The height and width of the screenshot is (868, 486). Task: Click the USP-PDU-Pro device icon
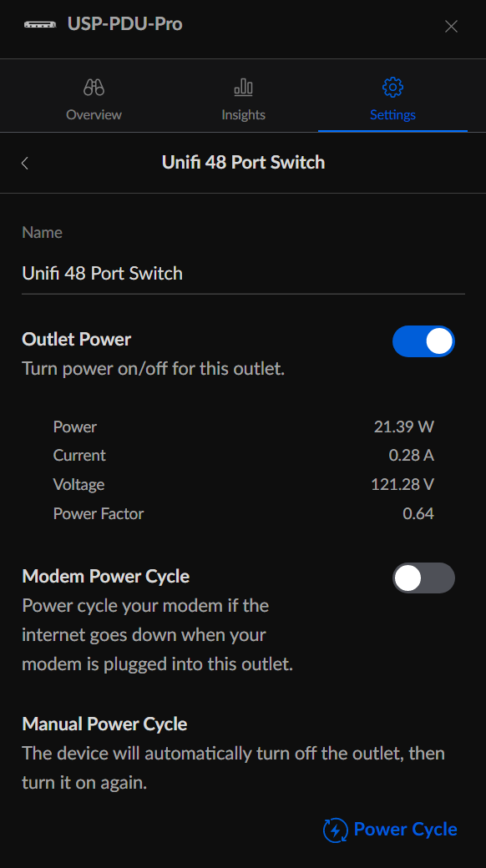coord(40,25)
